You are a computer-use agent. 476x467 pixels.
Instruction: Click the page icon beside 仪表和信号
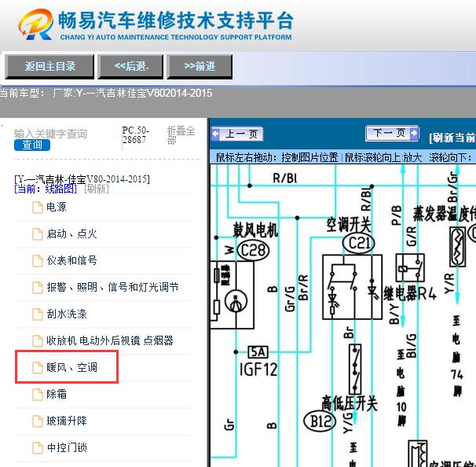(x=38, y=261)
